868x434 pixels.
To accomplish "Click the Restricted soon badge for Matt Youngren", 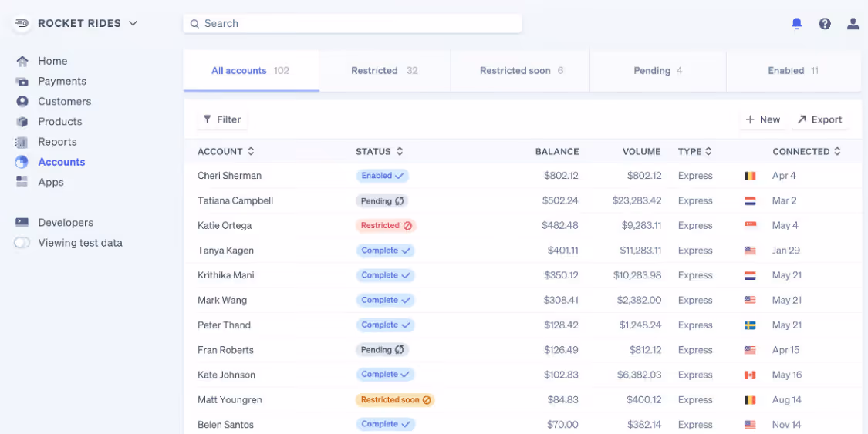I will click(395, 400).
